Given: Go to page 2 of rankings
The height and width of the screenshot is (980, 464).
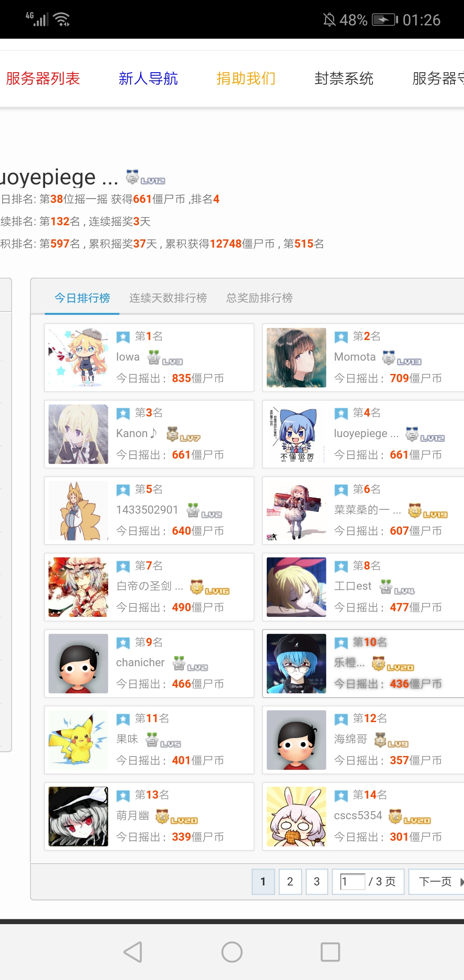Looking at the screenshot, I should pyautogui.click(x=290, y=882).
